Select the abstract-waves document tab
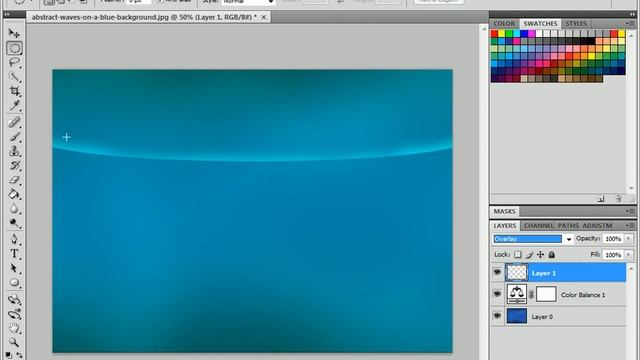Image resolution: width=640 pixels, height=360 pixels. click(144, 17)
